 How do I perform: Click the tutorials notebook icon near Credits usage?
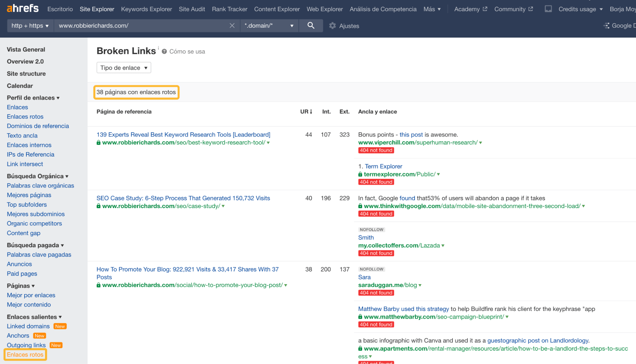tap(548, 9)
